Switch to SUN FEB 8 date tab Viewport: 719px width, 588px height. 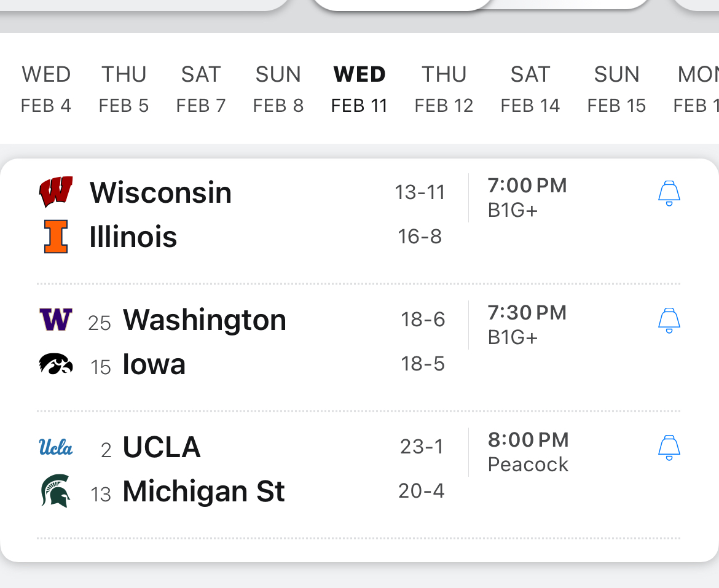coord(278,89)
